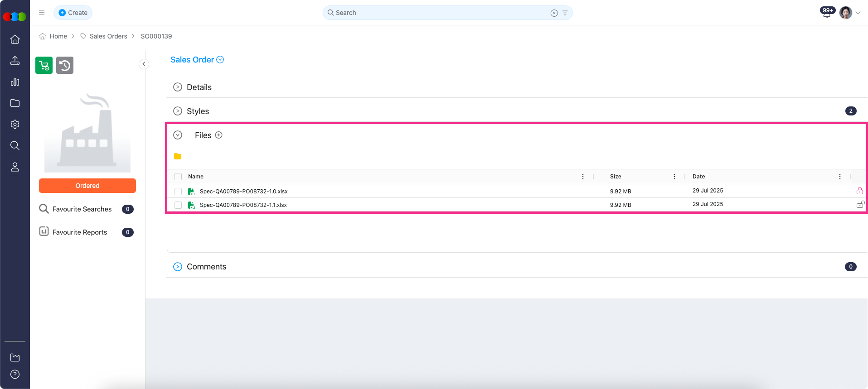The width and height of the screenshot is (868, 389).
Task: Collapse the Files section
Action: click(x=178, y=135)
